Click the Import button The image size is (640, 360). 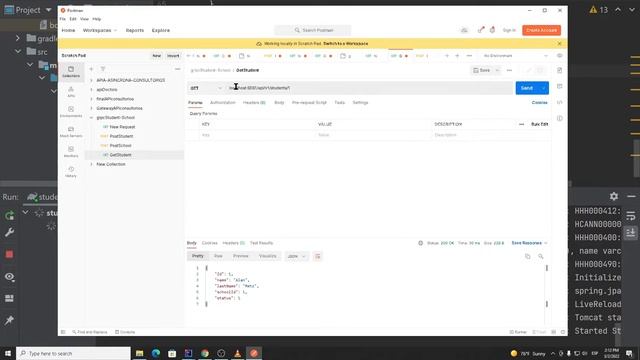173,56
